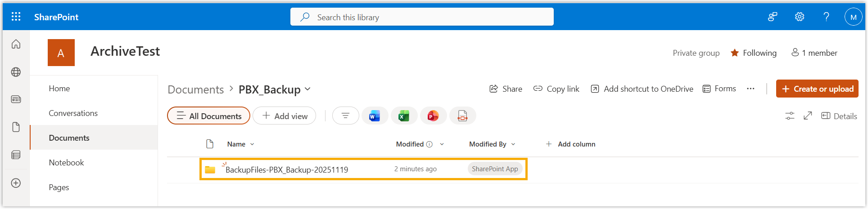This screenshot has width=868, height=209.
Task: Filter by Word documents
Action: 375,116
